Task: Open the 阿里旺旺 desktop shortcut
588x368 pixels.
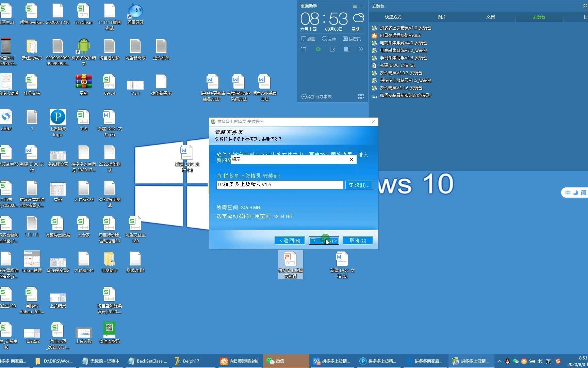Action: coord(135,14)
